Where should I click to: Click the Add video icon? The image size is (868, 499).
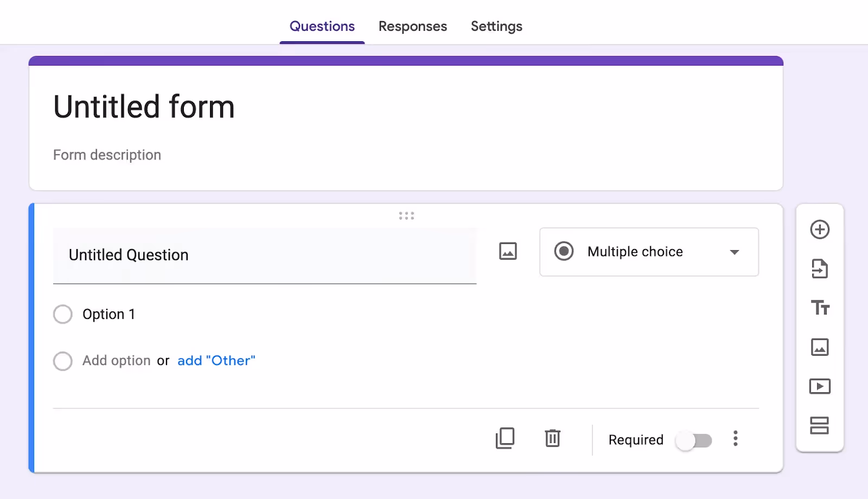pos(820,386)
